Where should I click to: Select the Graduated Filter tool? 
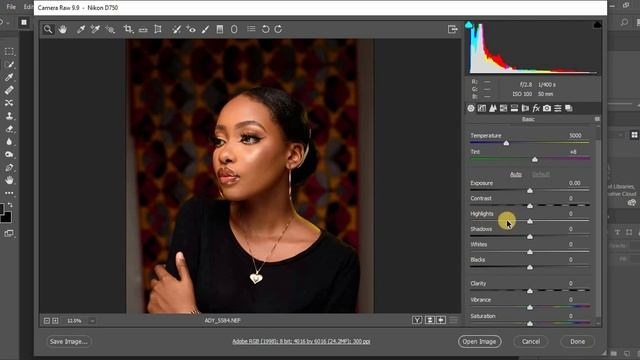[x=220, y=29]
